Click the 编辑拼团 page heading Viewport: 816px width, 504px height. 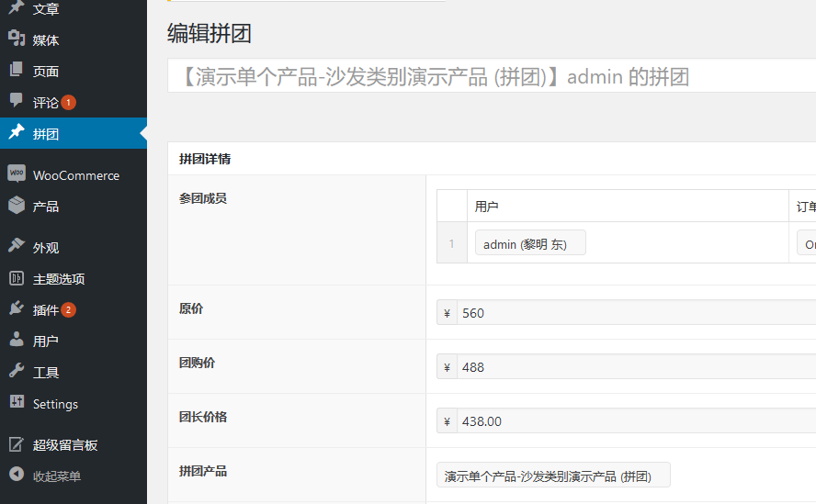pyautogui.click(x=210, y=33)
